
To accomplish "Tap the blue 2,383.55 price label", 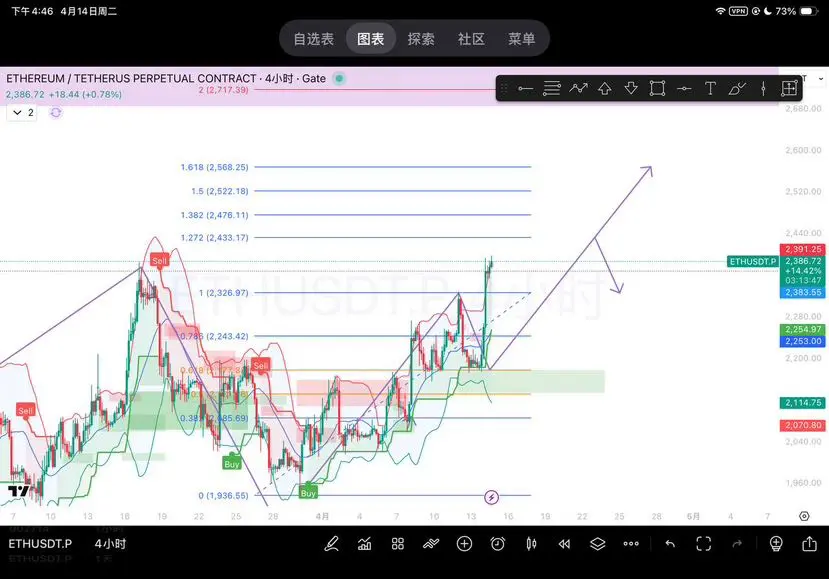I will click(803, 292).
